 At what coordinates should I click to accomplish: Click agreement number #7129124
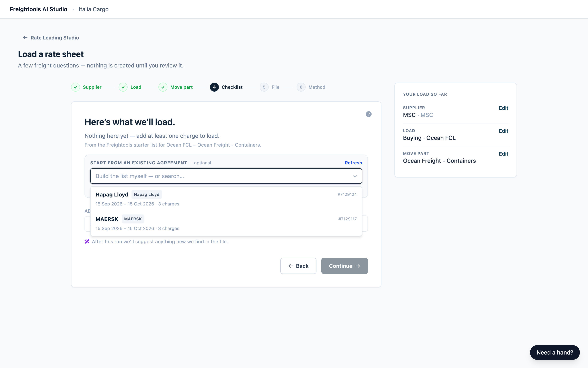[x=347, y=194]
